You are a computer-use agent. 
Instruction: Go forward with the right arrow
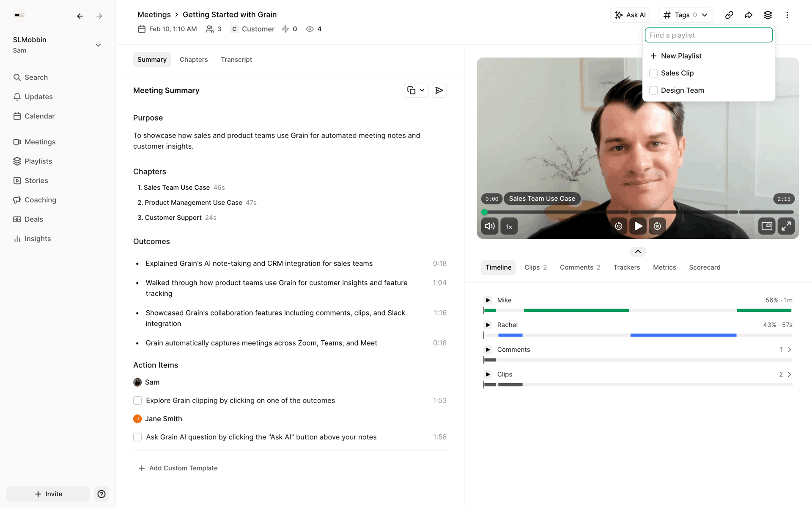pos(99,16)
